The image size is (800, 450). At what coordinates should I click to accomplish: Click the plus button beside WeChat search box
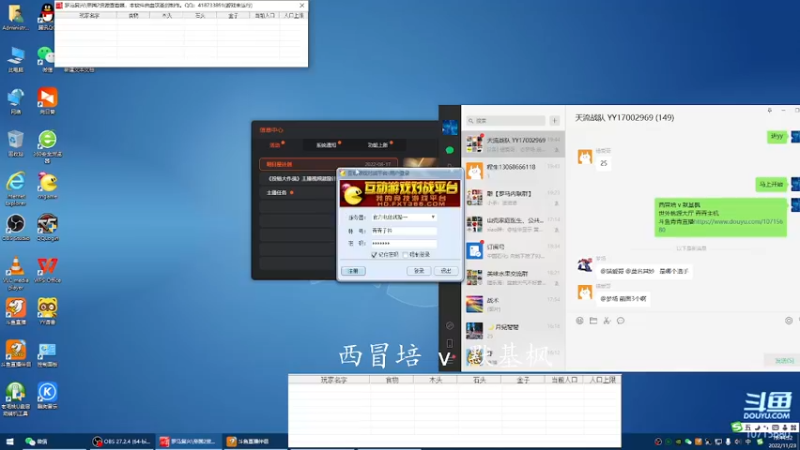(555, 120)
